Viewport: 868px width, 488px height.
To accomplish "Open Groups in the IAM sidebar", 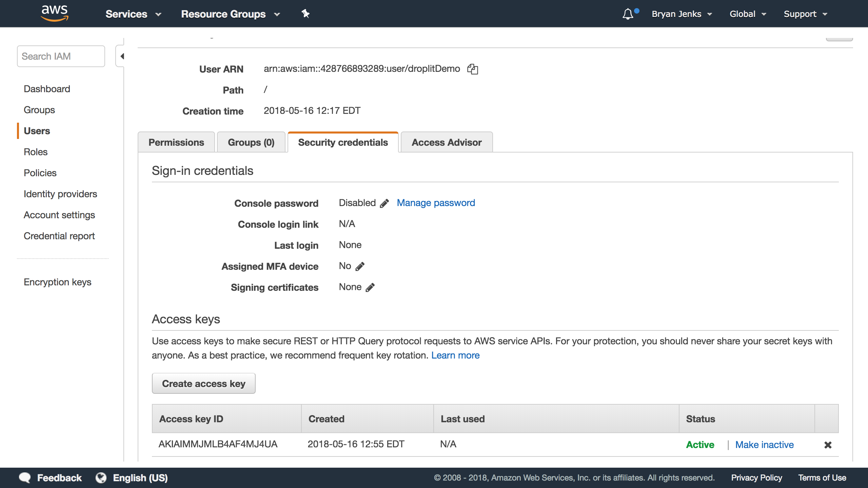I will coord(39,110).
